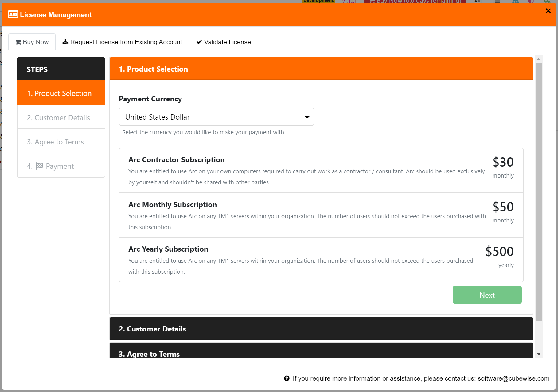
Task: Click the "$50" monthly price
Action: point(503,207)
